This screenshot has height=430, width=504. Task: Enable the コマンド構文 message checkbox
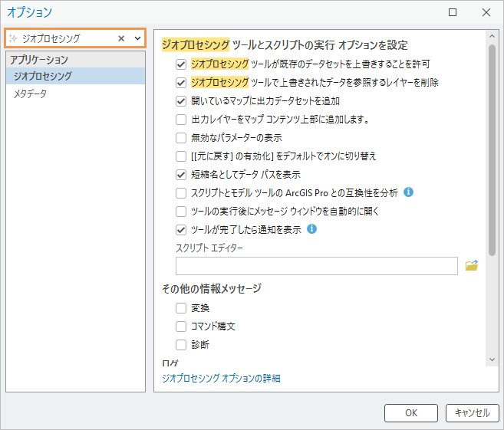(181, 327)
